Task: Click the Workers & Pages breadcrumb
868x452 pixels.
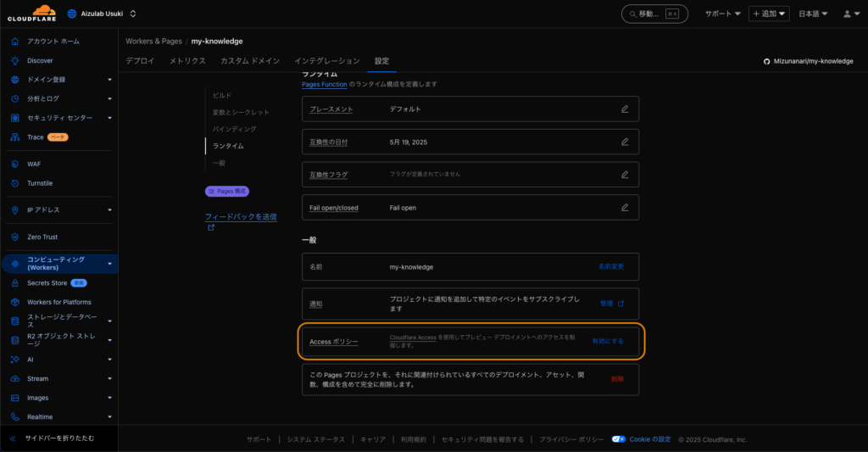Action: coord(153,41)
